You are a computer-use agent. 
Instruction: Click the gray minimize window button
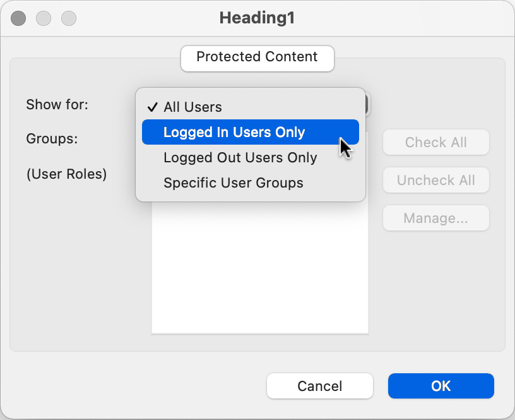pos(44,18)
